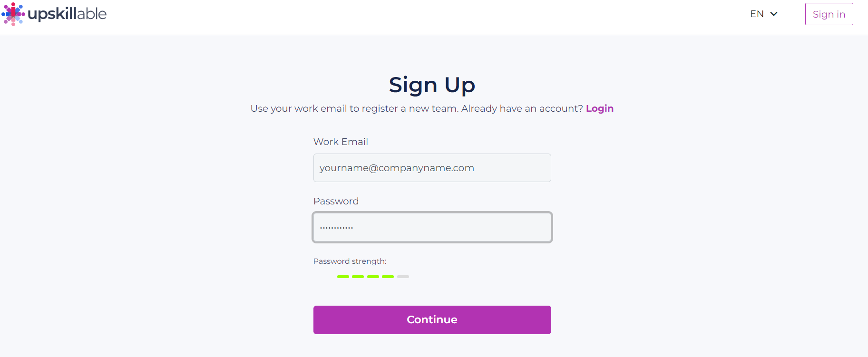Click into the Password input field

point(432,227)
